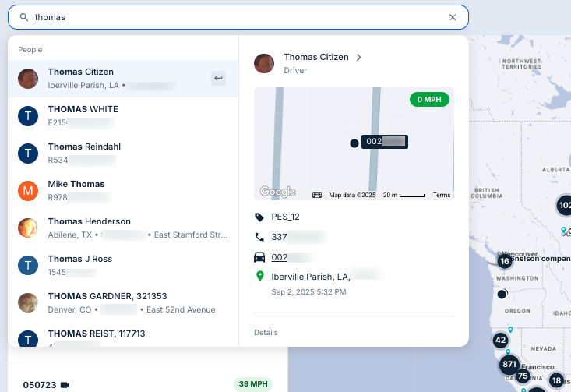This screenshot has width=571, height=392.
Task: Open the map cluster labeled 16
Action: click(x=505, y=261)
